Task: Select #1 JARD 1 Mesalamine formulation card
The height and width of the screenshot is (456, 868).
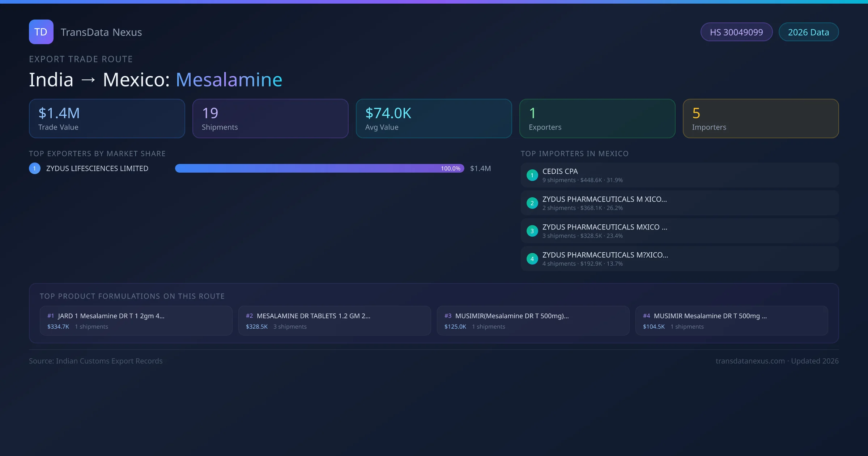Action: tap(136, 321)
